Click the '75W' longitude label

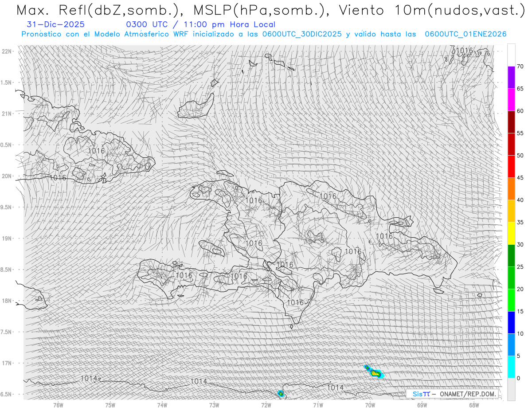tap(110, 405)
